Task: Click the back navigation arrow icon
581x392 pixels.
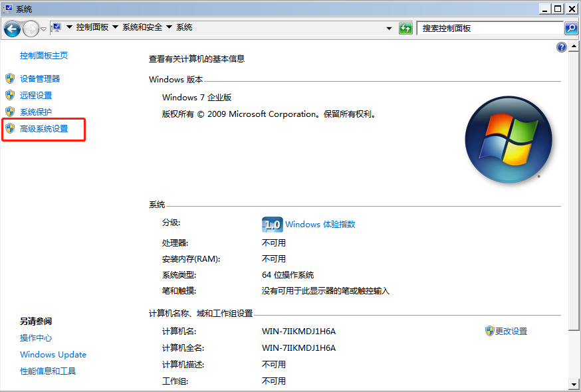Action: coord(13,27)
